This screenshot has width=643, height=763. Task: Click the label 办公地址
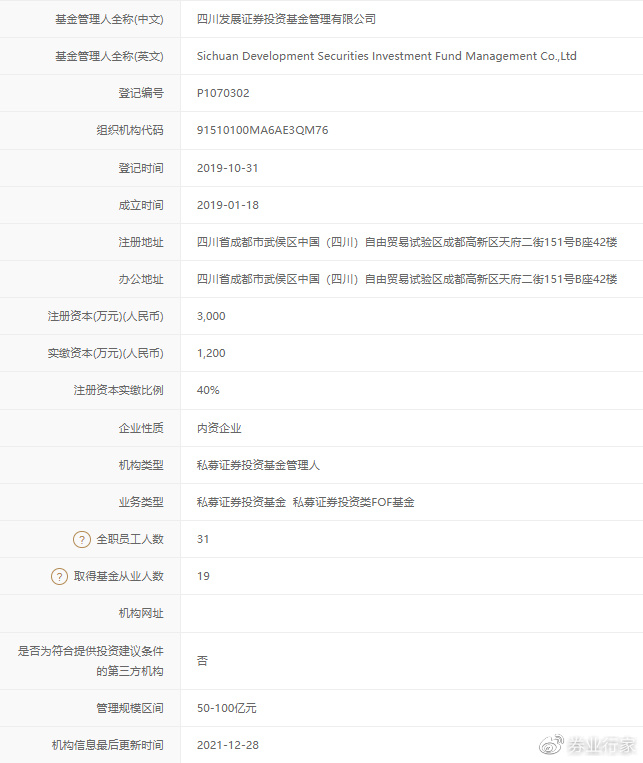(x=141, y=279)
